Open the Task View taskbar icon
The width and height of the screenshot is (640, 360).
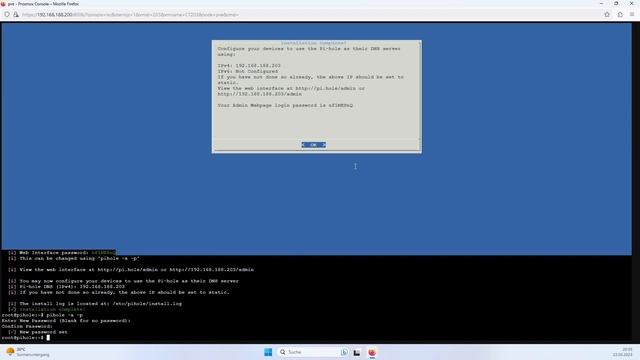357,352
